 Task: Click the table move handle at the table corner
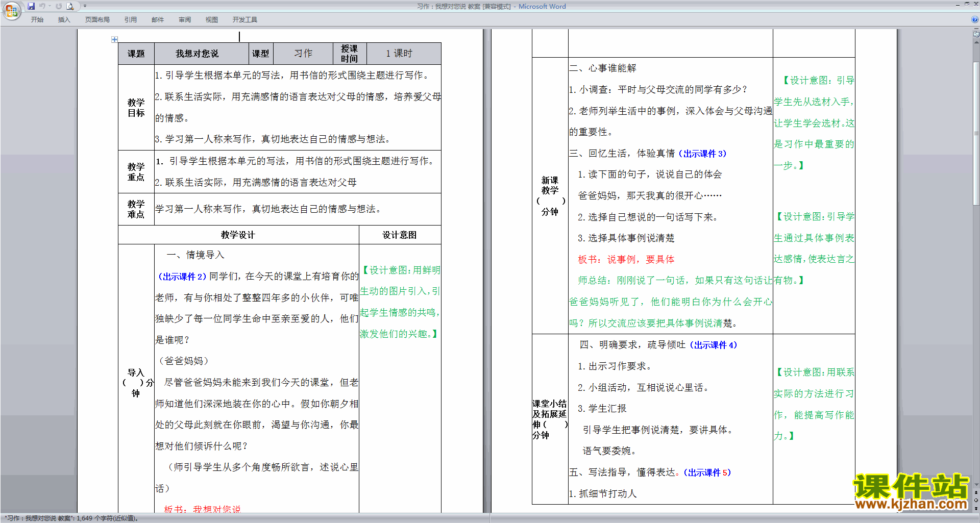pyautogui.click(x=114, y=39)
